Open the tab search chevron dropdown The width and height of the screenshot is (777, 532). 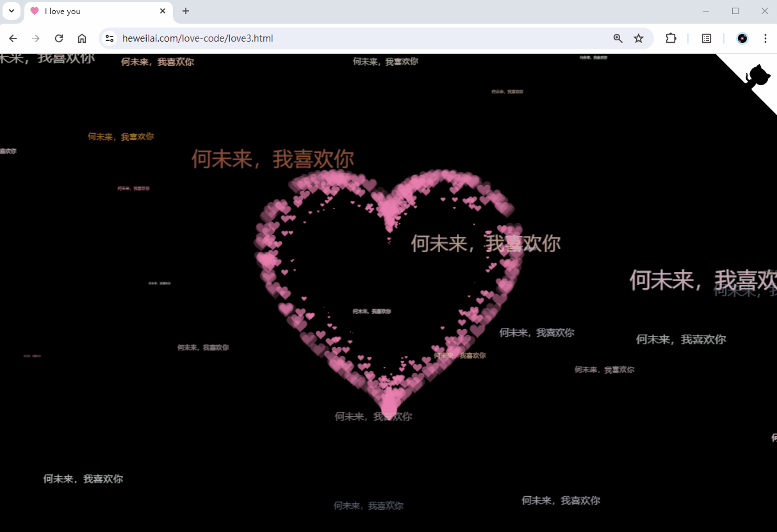pos(11,11)
